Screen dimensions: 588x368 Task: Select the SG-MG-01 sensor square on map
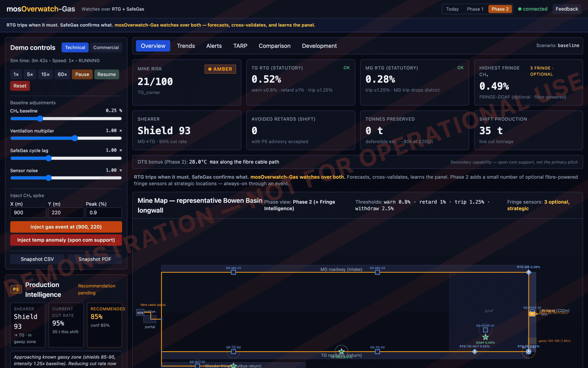pos(233,272)
